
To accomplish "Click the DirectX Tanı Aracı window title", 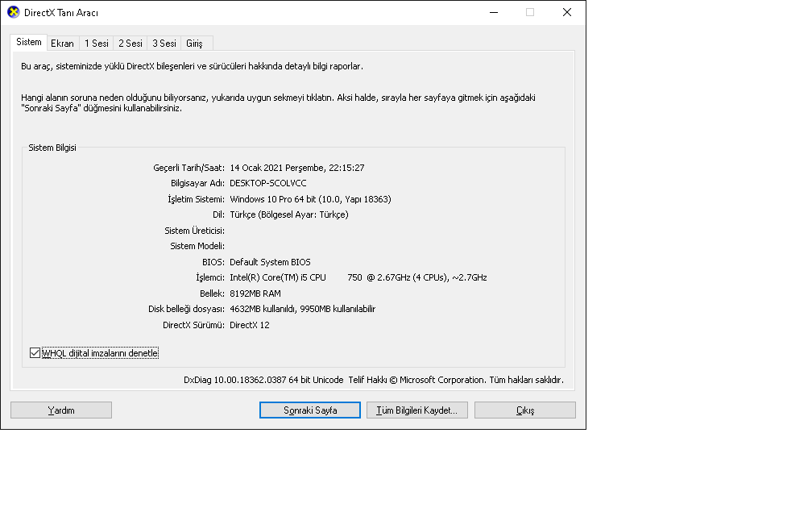I will pos(60,13).
